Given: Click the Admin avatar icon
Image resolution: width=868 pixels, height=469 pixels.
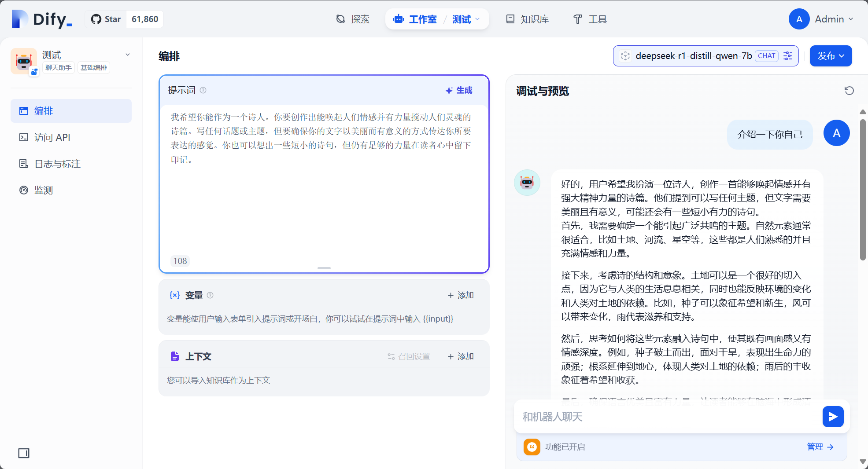Looking at the screenshot, I should (799, 19).
